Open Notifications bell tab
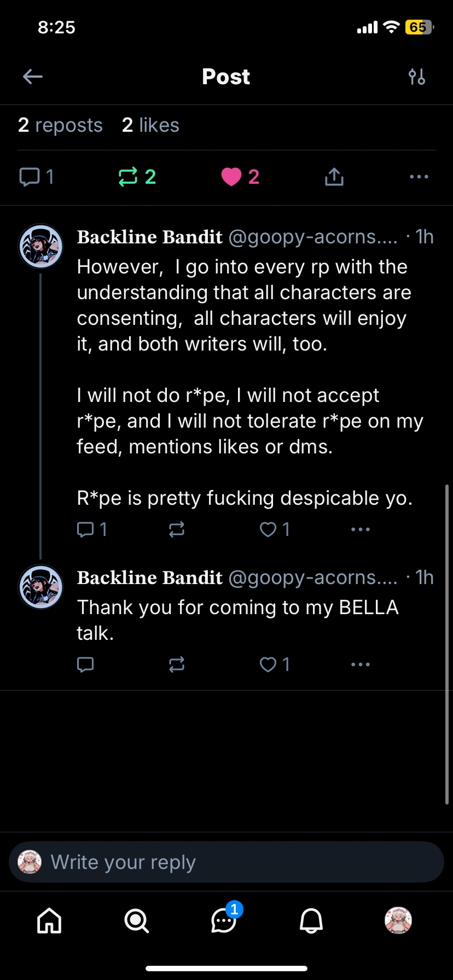Image resolution: width=453 pixels, height=980 pixels. point(311,921)
